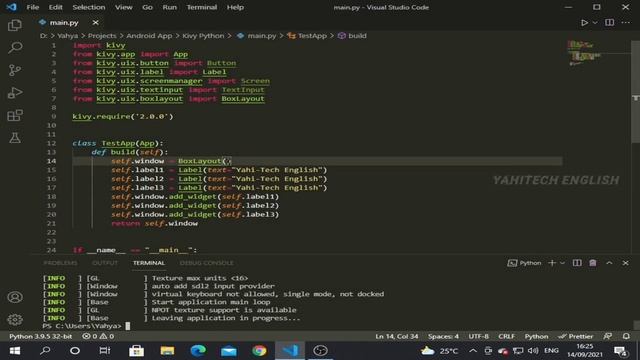Screen dimensions: 640x360
Task: Open the Extensions view
Action: pos(15,116)
